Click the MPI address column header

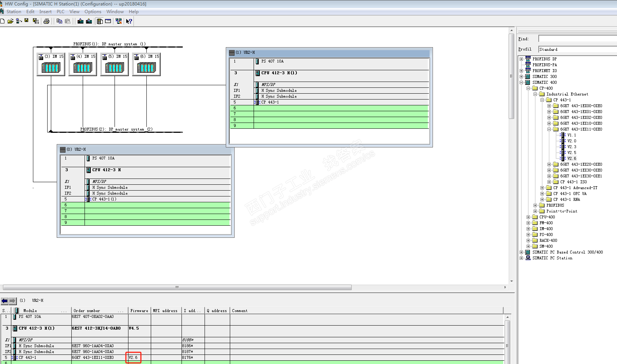coord(166,311)
